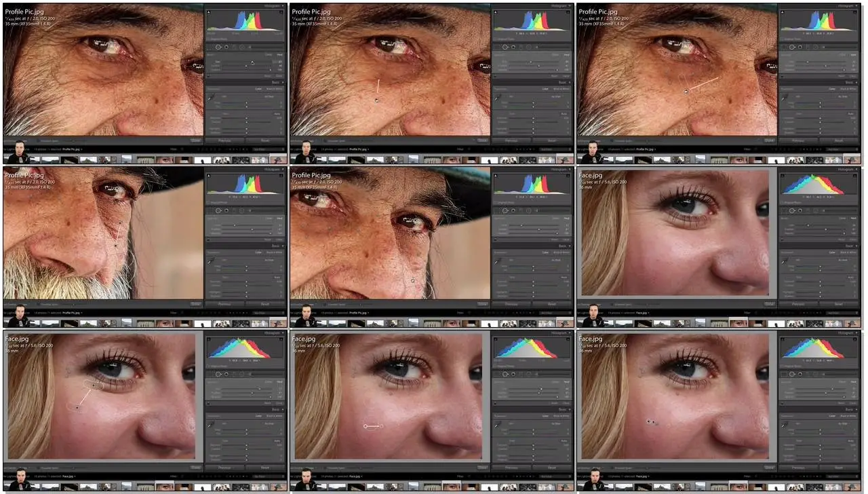Click Previous button in horizontal-spot-line Face frame
This screenshot has height=494, width=868.
coord(512,468)
